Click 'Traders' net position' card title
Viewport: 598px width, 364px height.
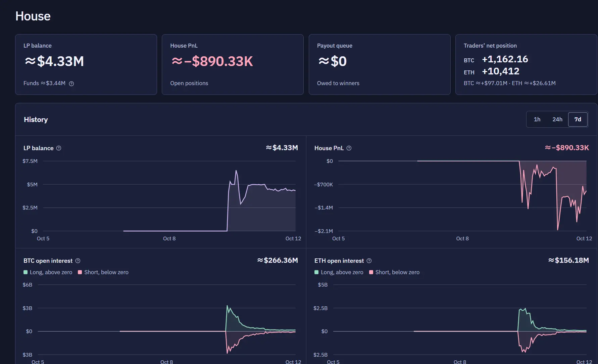click(x=490, y=46)
